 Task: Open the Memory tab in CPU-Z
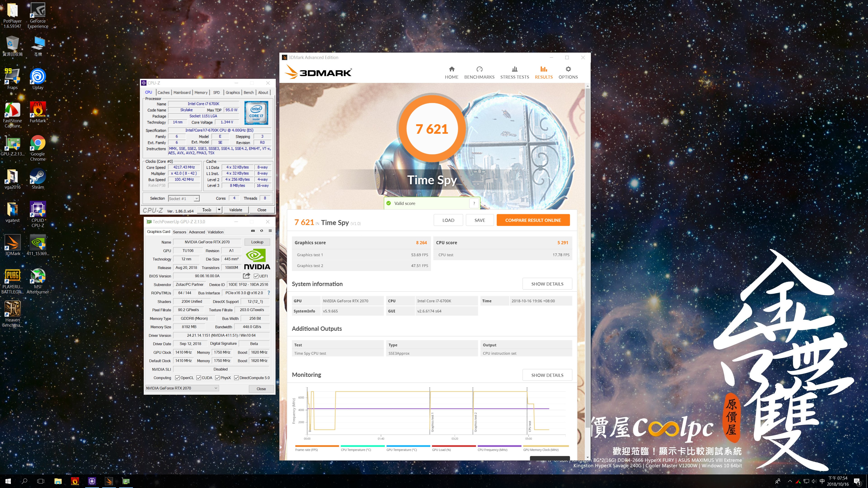pos(201,92)
